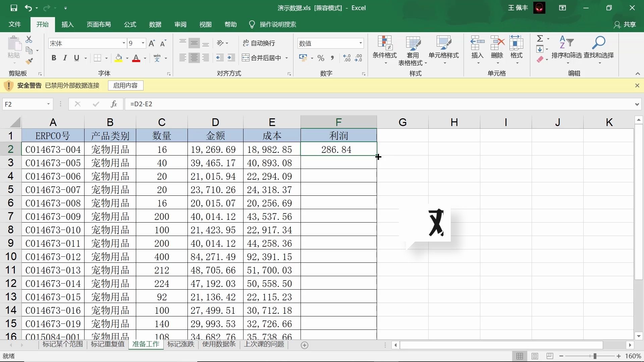Apply percent style with the % icon
This screenshot has height=362, width=644.
[x=321, y=58]
